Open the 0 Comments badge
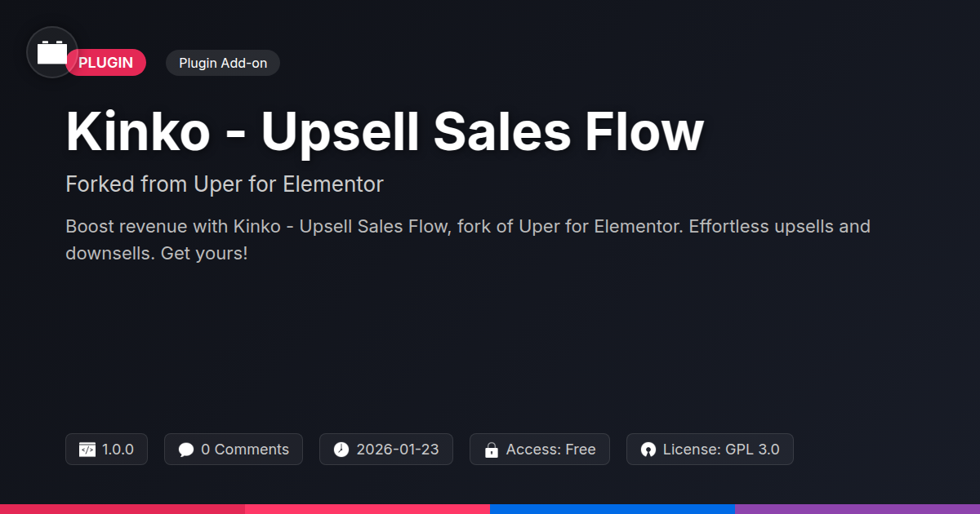Viewport: 980px width, 514px height. [234, 450]
